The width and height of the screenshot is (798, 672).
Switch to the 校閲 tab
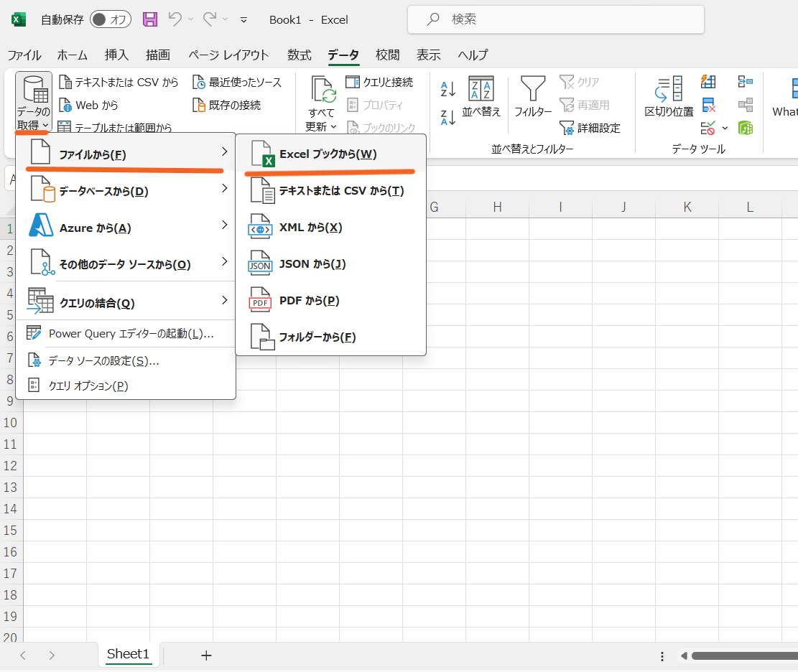(387, 55)
